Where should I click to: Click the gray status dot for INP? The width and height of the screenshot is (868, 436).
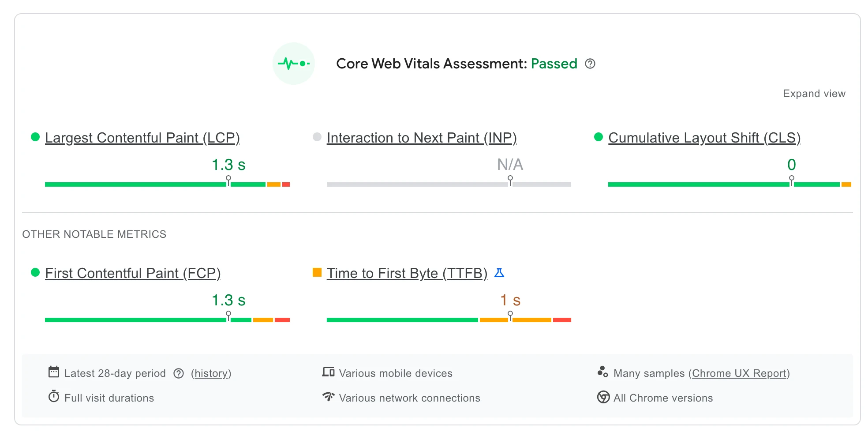pyautogui.click(x=317, y=137)
